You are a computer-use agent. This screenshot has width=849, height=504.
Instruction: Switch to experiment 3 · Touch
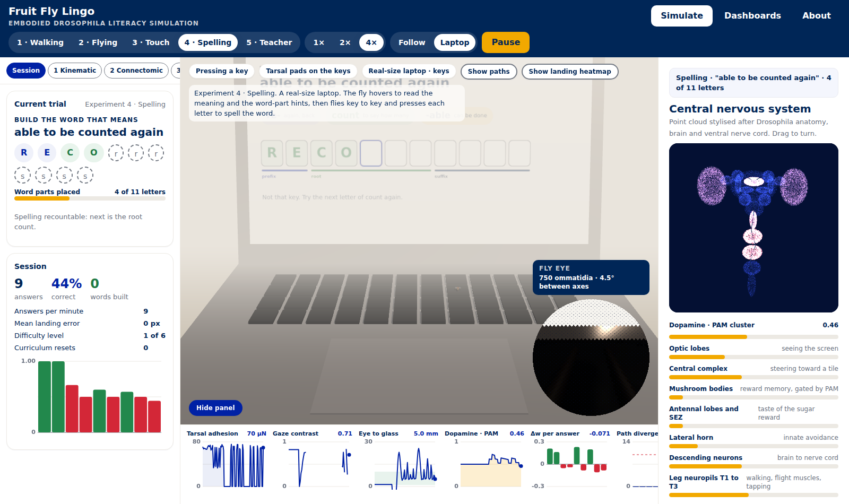[x=151, y=42]
